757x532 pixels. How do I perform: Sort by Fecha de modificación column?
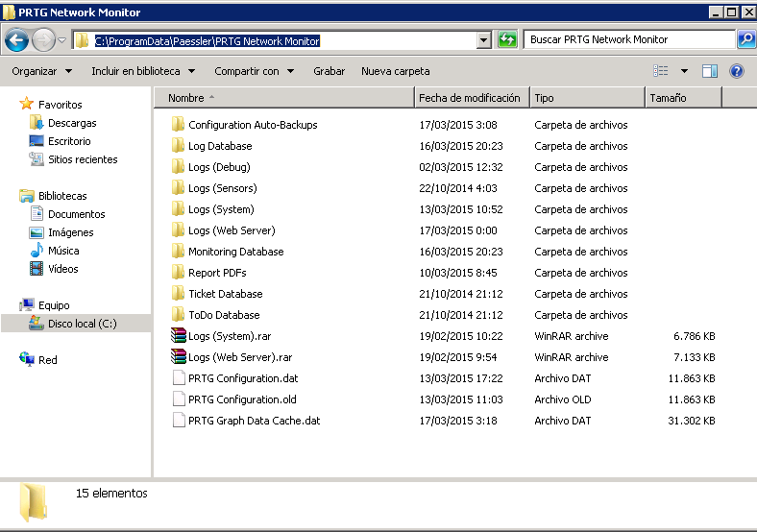(472, 98)
